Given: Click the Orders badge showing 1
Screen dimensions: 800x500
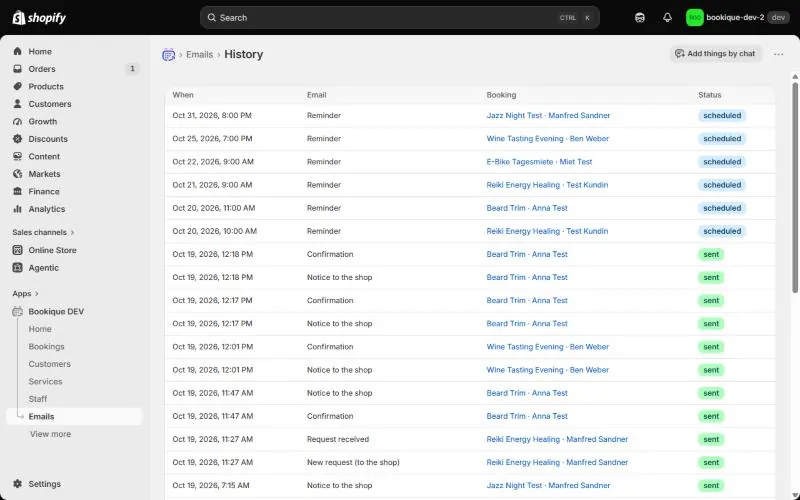Looking at the screenshot, I should (132, 69).
